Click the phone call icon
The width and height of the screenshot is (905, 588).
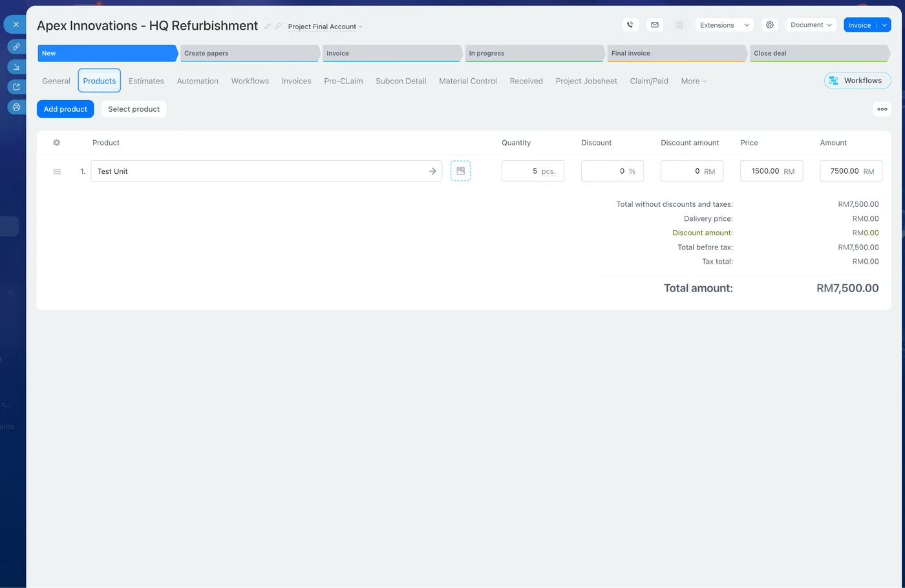point(630,25)
